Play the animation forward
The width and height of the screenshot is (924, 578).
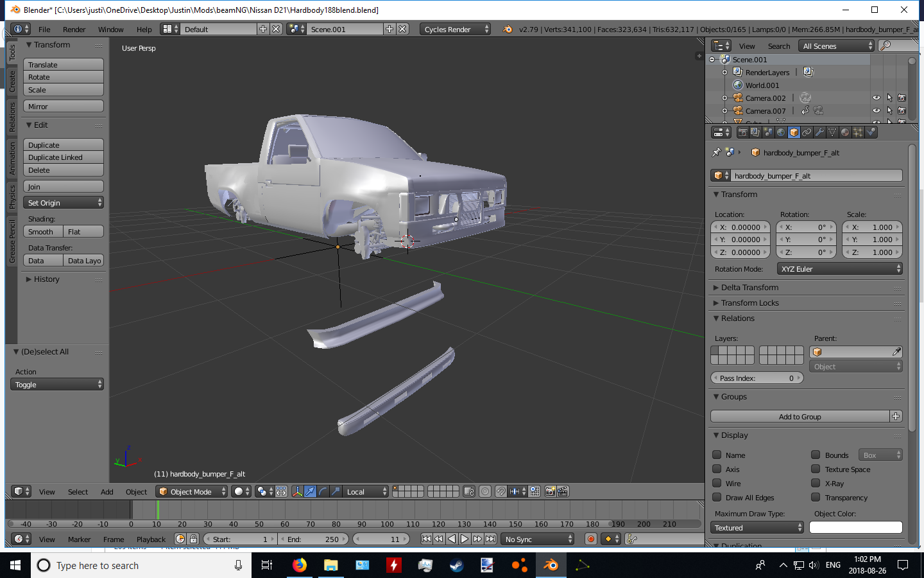point(465,539)
